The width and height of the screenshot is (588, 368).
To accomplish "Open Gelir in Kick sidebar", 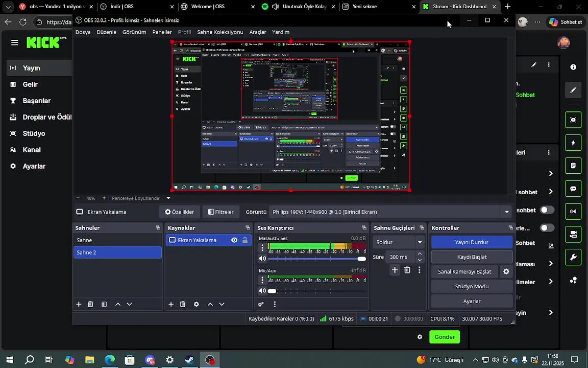I will [x=30, y=84].
